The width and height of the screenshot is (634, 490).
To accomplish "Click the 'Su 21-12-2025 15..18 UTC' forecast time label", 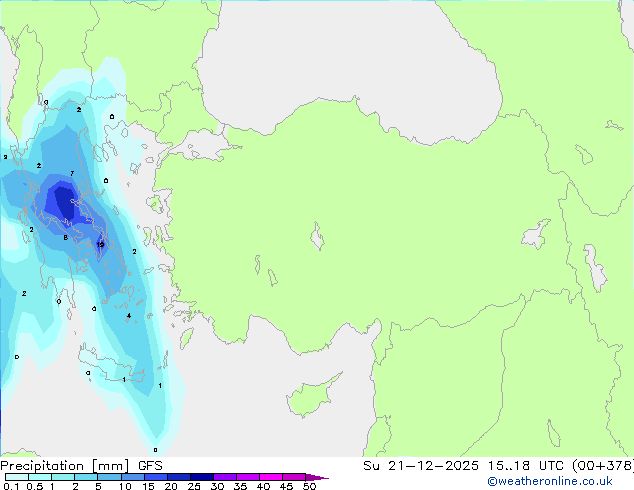I will click(x=463, y=465).
